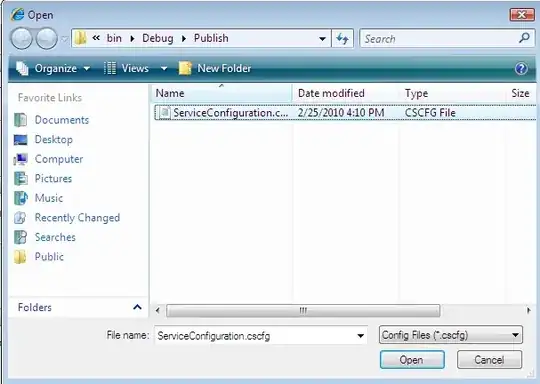This screenshot has width=540, height=384.
Task: Open Searches in Favorite Links
Action: [x=45, y=237]
